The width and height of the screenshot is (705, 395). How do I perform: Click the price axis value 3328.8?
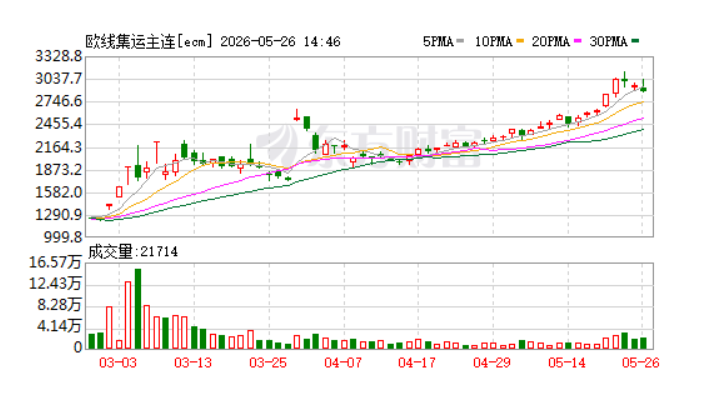[x=59, y=56]
